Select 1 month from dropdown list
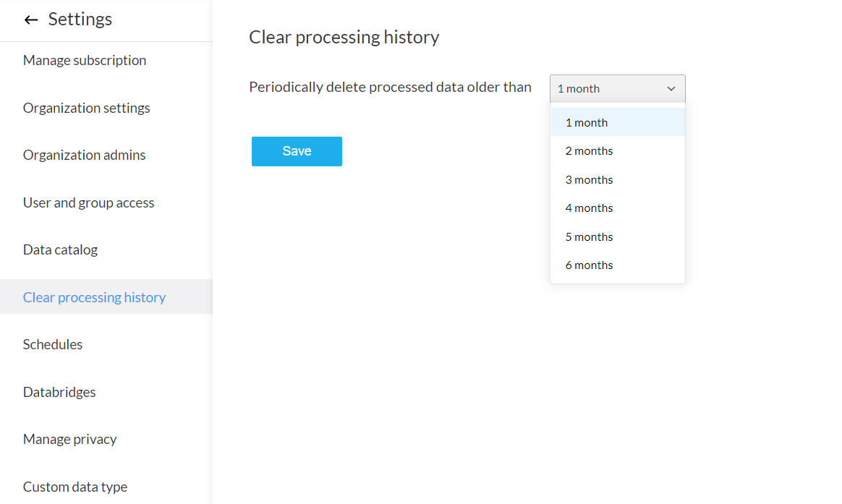This screenshot has width=842, height=504. pyautogui.click(x=617, y=123)
